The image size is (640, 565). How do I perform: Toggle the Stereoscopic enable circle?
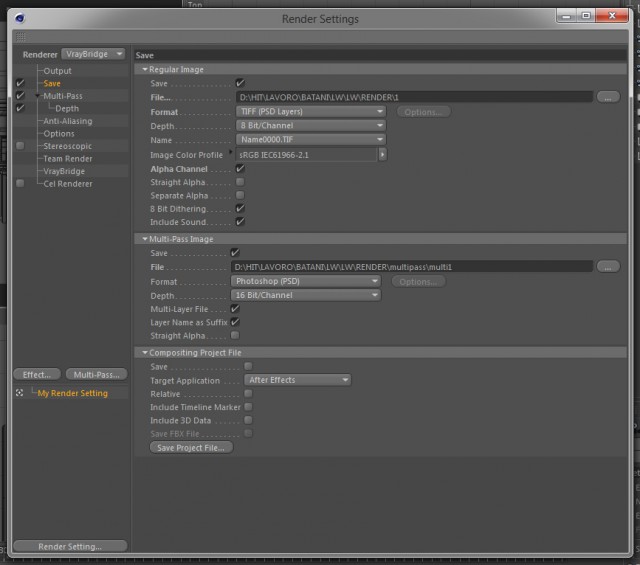pyautogui.click(x=20, y=146)
